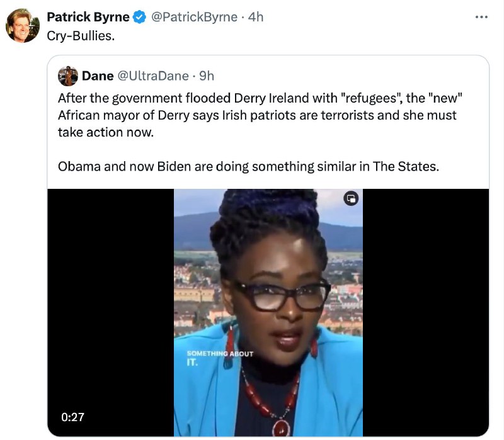Viewport: 504px width, 440px height.
Task: Click the 4h tweet timestamp
Action: pyautogui.click(x=256, y=17)
